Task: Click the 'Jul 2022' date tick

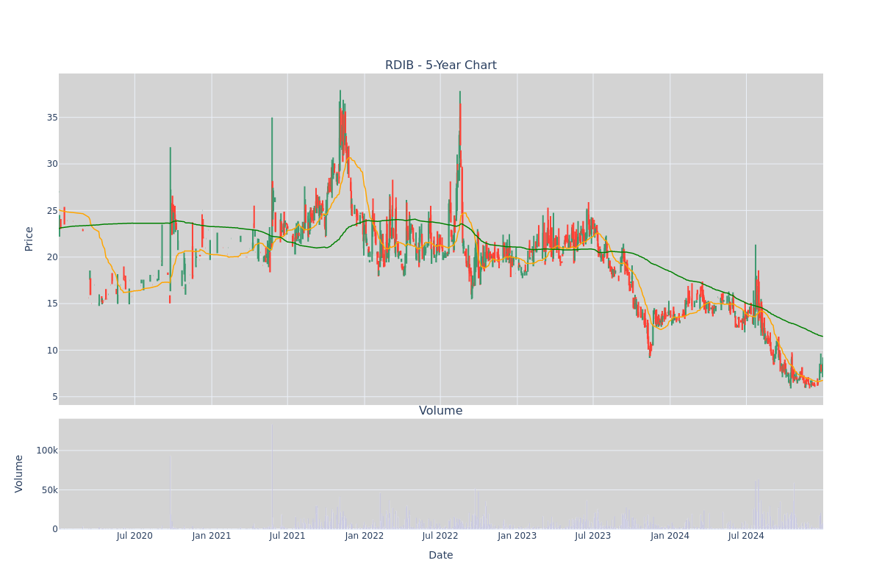Action: 440,536
